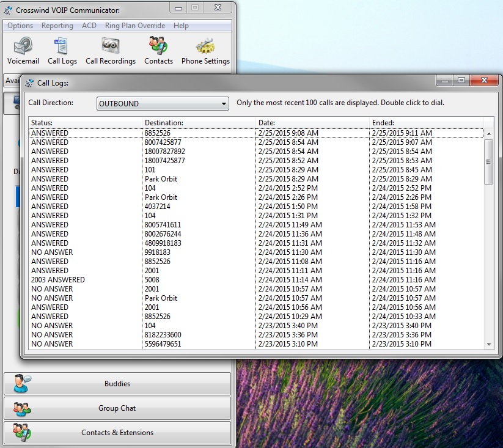Open Phone Settings gear icon
The image size is (503, 448).
tap(205, 47)
